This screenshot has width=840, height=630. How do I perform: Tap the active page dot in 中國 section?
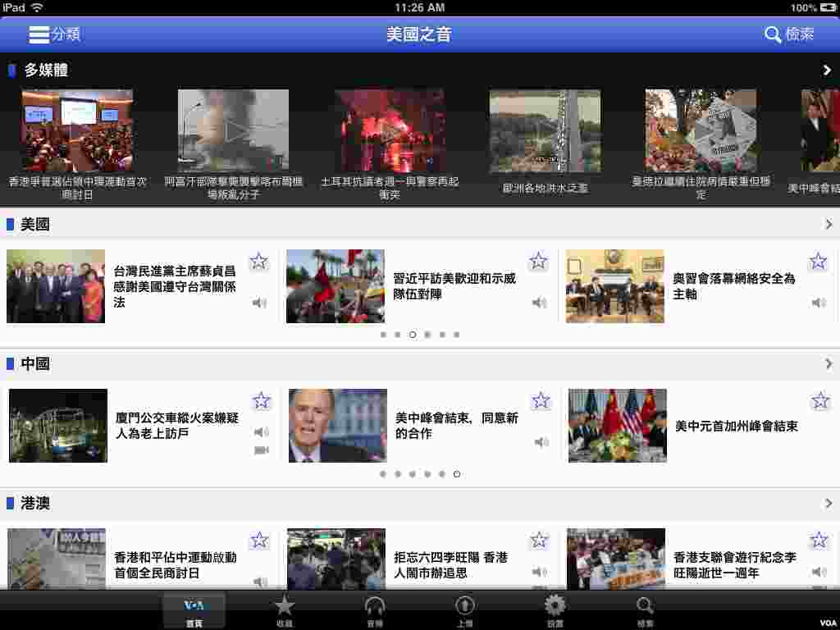pos(456,473)
